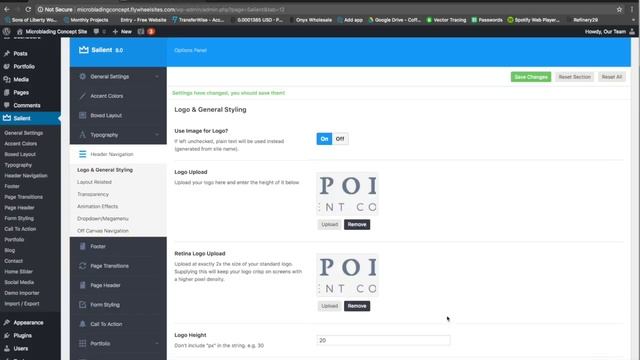Open the WordPress logo menu in admin bar
Screen dimensions: 640x360
point(7,31)
